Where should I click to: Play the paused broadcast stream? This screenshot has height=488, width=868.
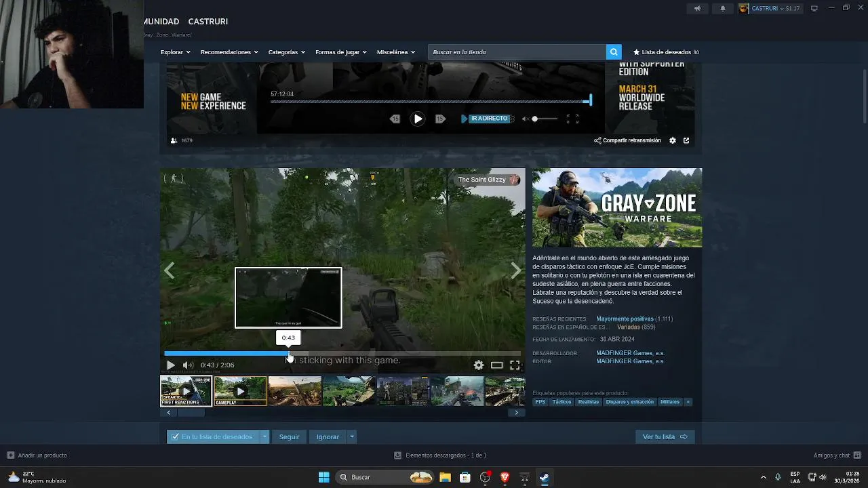pos(418,119)
